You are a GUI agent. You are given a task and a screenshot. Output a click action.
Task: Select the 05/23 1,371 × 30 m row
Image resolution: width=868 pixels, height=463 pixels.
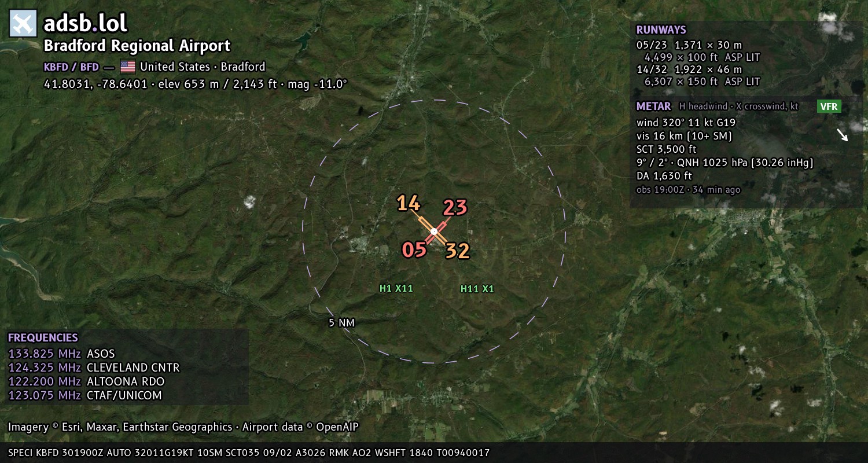pyautogui.click(x=689, y=45)
